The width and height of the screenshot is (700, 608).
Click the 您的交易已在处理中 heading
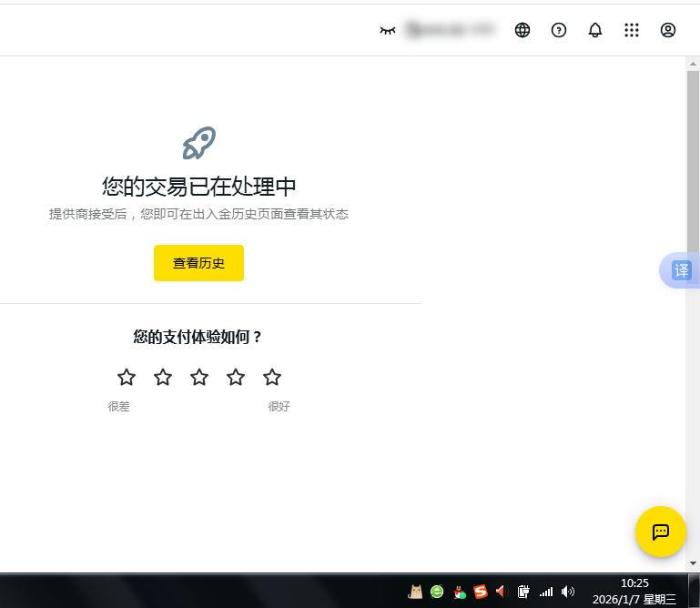[198, 187]
